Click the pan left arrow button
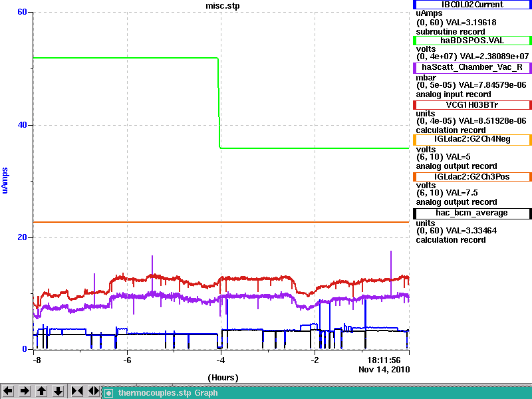 tap(8, 391)
